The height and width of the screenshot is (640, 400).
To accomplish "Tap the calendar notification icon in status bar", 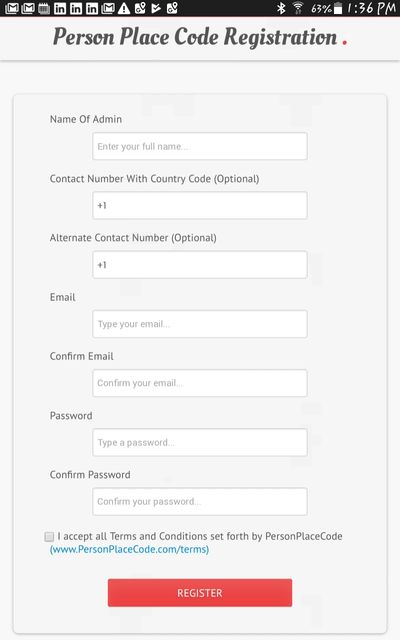I will coord(44,8).
